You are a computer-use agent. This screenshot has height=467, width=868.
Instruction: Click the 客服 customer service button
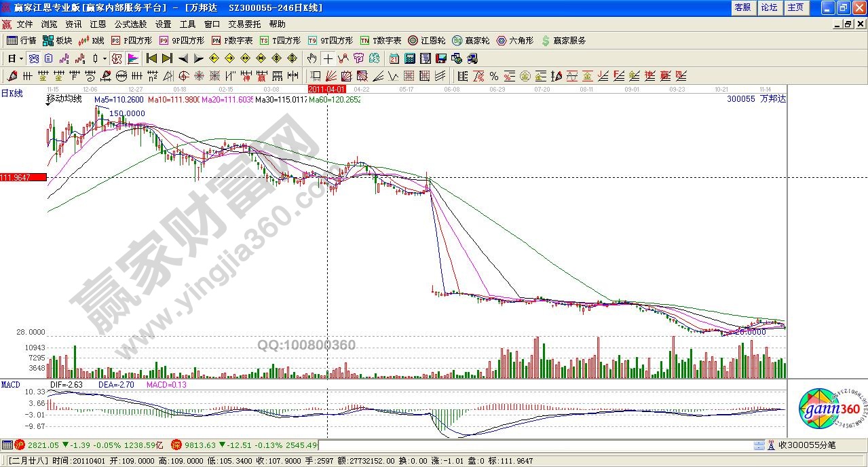point(742,7)
